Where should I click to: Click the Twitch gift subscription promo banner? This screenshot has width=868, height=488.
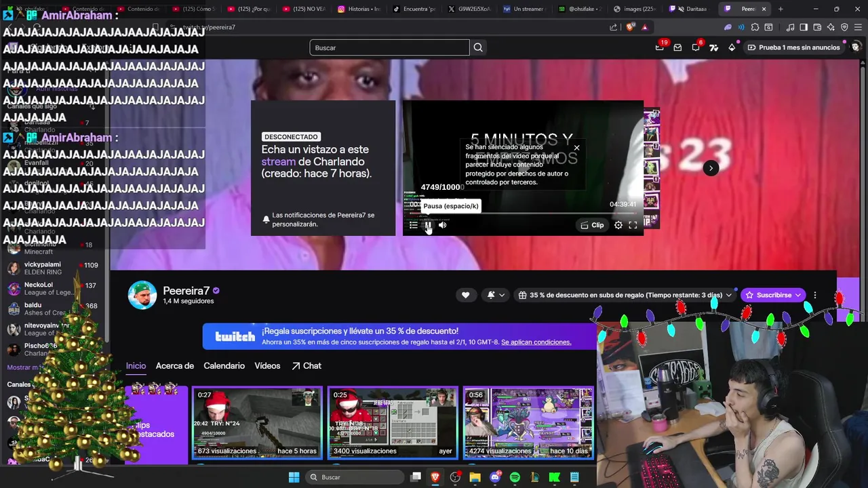(400, 336)
